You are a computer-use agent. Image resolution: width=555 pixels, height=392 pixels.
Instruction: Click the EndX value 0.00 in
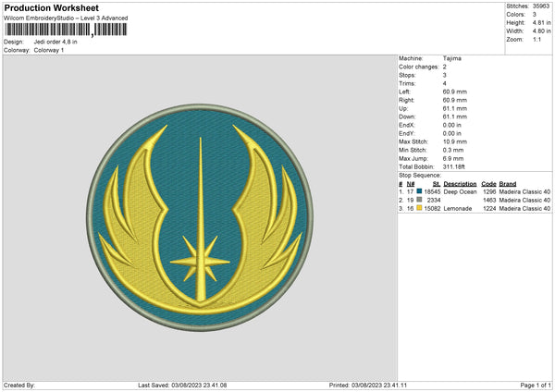click(x=452, y=125)
